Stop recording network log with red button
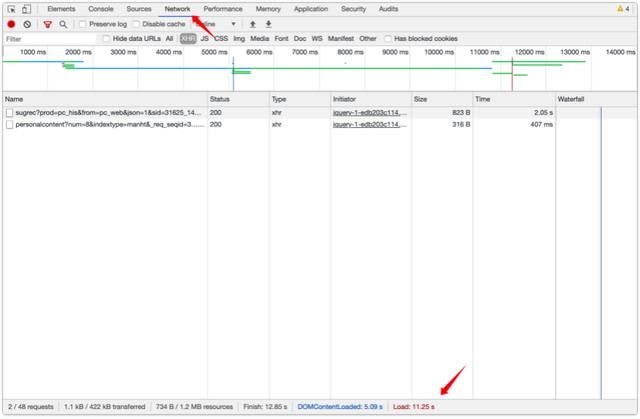The width and height of the screenshot is (640, 419). (11, 24)
